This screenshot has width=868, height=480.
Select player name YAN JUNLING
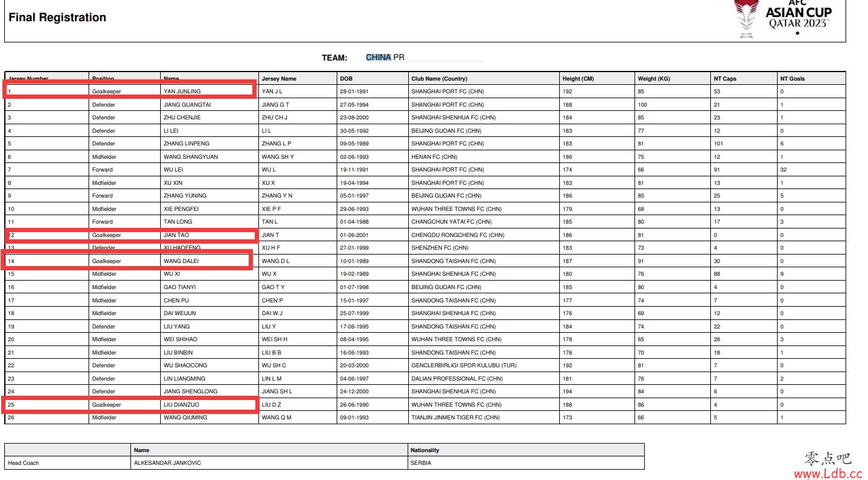click(182, 92)
